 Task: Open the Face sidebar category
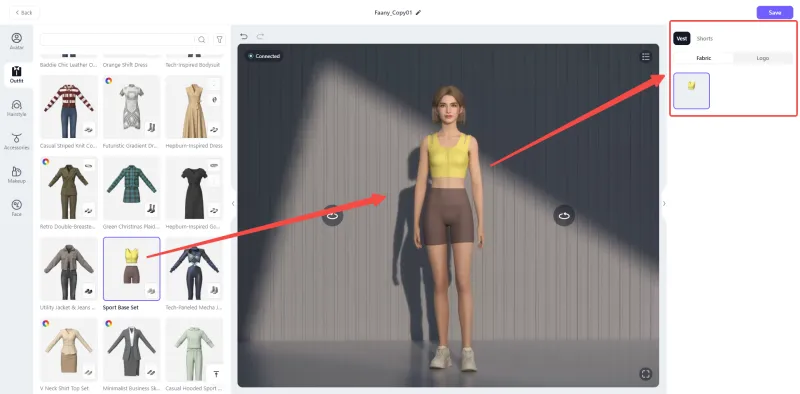[16, 208]
